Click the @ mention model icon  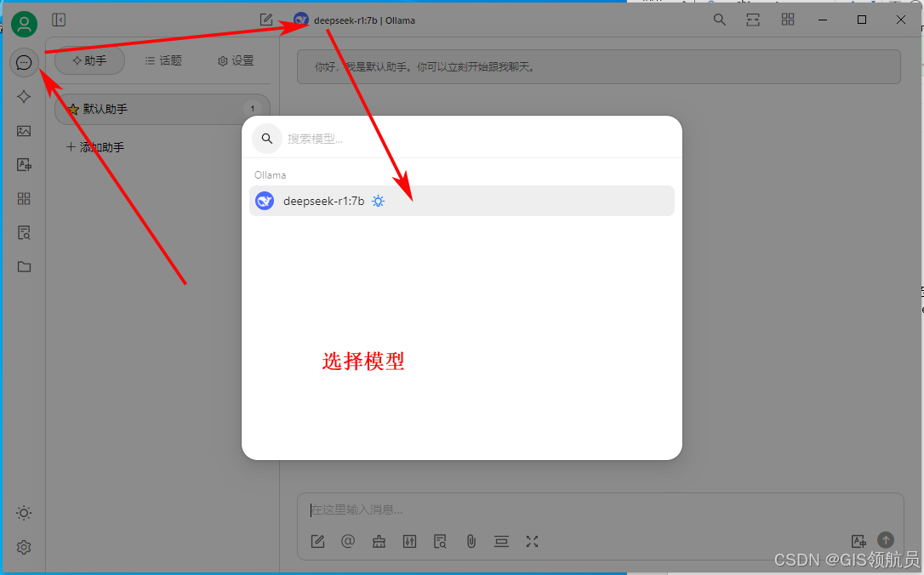click(x=348, y=542)
